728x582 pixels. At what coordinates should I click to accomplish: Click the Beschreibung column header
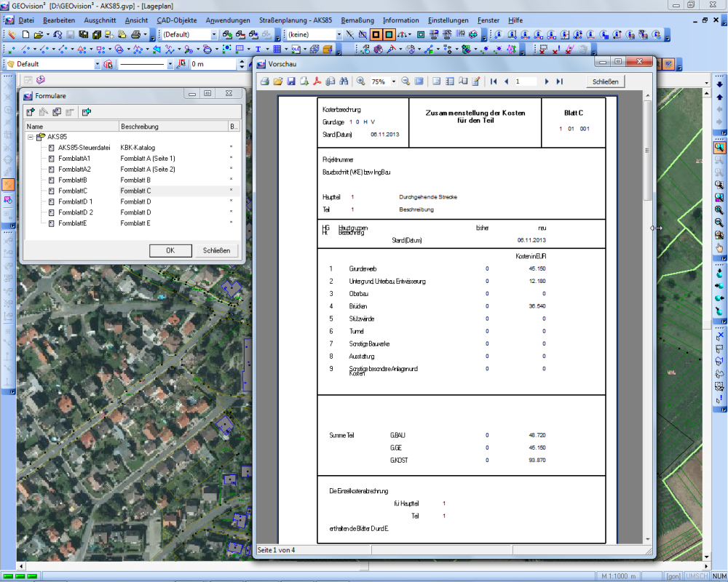173,127
